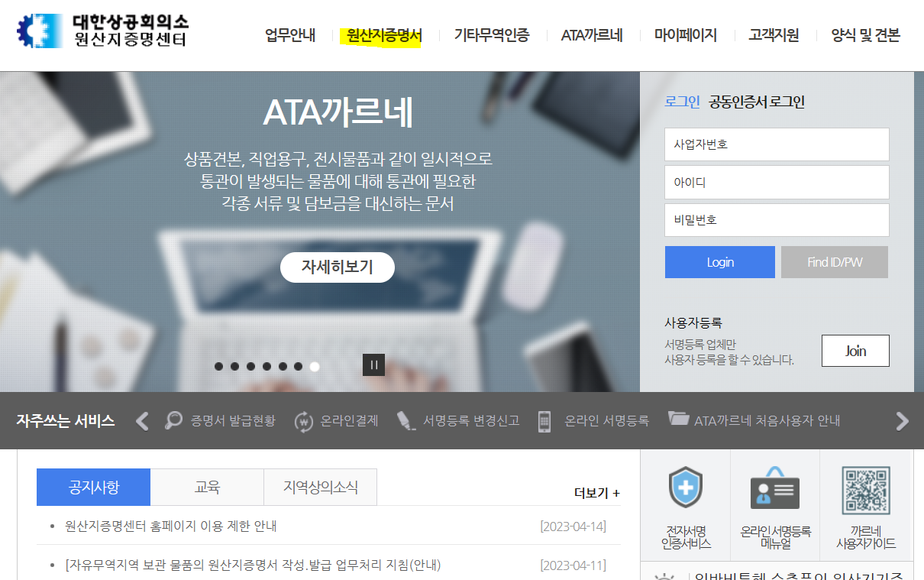Viewport: 924px width, 580px height.
Task: Expand notices with 더보기 +
Action: (597, 493)
